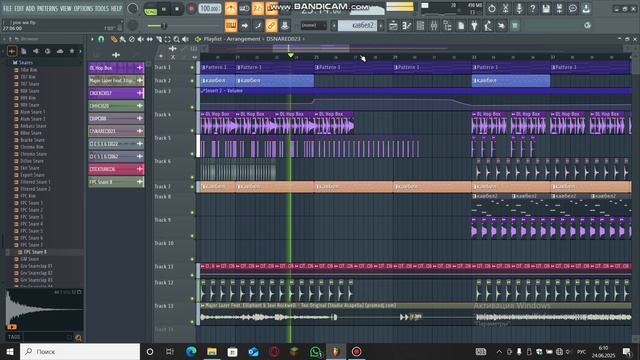Toggle Track 4 mute green dot
The width and height of the screenshot is (640, 360).
click(192, 131)
